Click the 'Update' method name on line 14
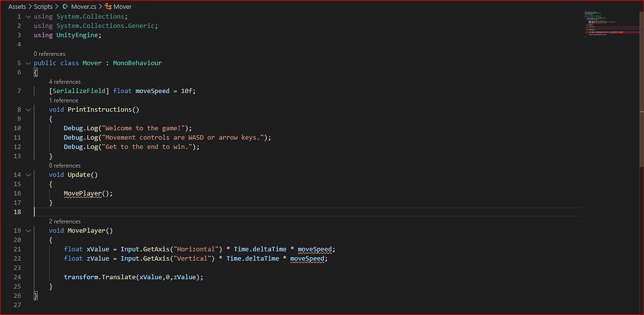644x315 pixels. coord(79,175)
